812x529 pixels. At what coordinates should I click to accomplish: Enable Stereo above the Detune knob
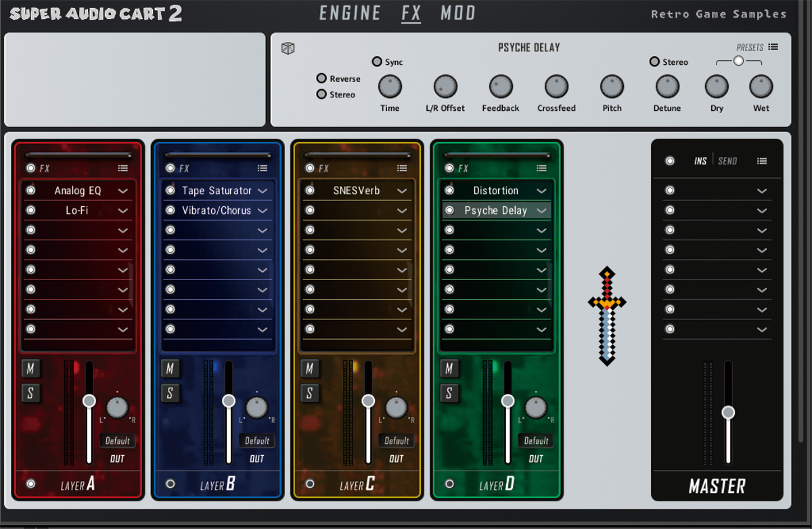654,62
